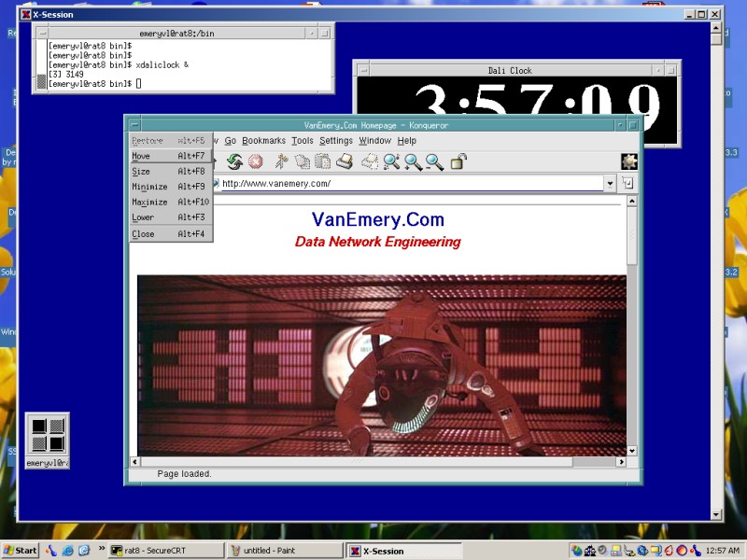Open the Konqueror window menu button
This screenshot has width=747, height=560.
point(134,124)
